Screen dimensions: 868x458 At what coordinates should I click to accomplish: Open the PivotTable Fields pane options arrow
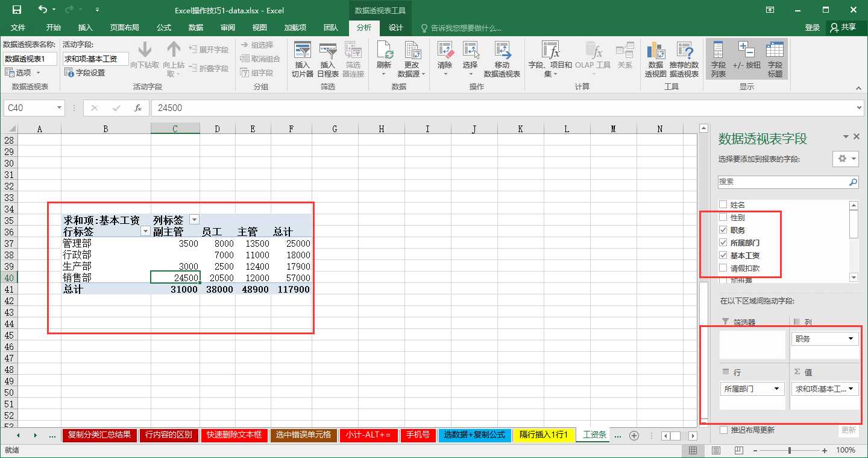pos(846,137)
